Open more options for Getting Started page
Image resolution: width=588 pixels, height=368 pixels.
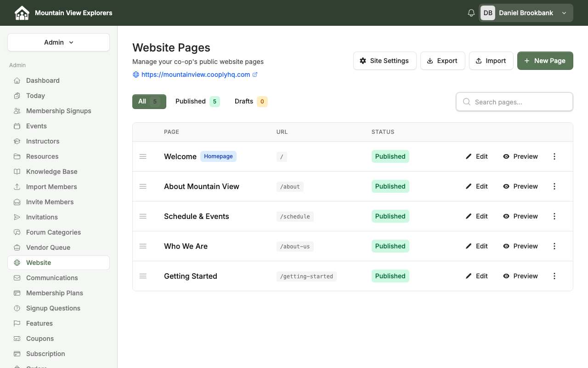(554, 276)
